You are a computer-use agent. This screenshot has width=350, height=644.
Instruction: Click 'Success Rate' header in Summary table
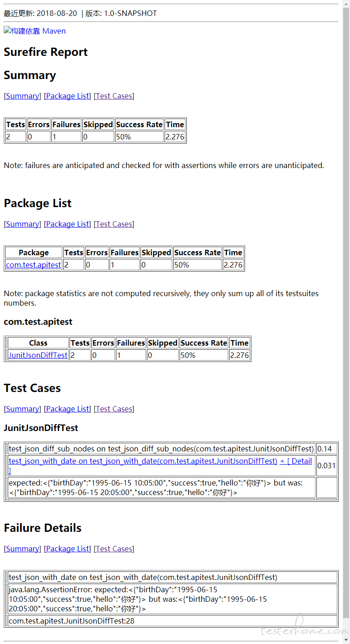click(x=139, y=124)
